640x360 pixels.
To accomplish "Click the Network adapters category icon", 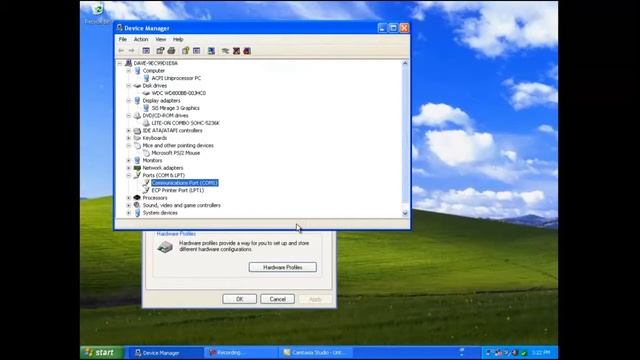I will (x=138, y=168).
